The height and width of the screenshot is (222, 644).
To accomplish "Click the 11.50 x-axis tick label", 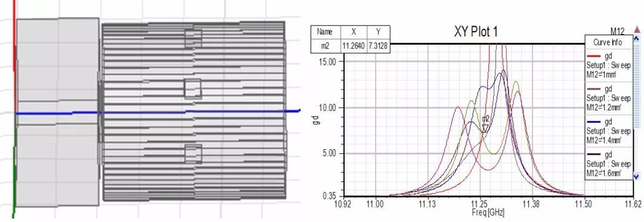I will pyautogui.click(x=583, y=204).
